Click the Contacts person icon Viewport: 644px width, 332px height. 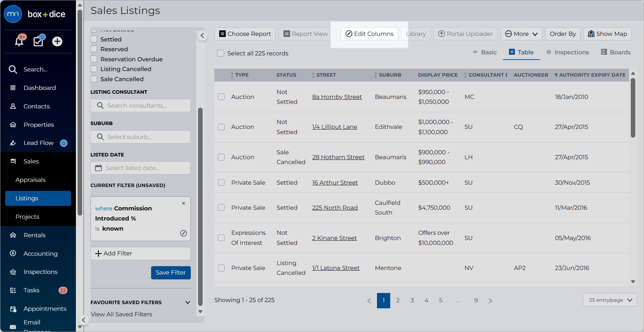pyautogui.click(x=13, y=106)
